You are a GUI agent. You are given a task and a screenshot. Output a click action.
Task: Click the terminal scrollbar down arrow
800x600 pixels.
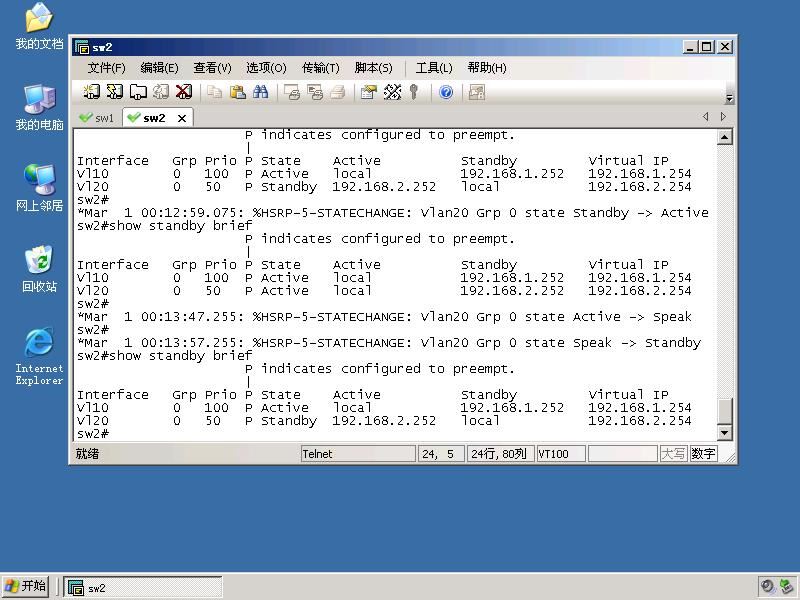coord(725,433)
